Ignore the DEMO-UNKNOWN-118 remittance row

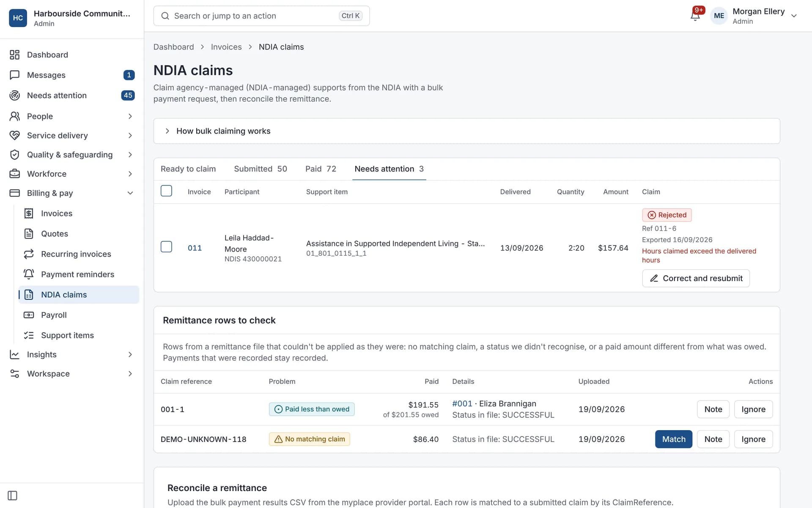point(753,439)
